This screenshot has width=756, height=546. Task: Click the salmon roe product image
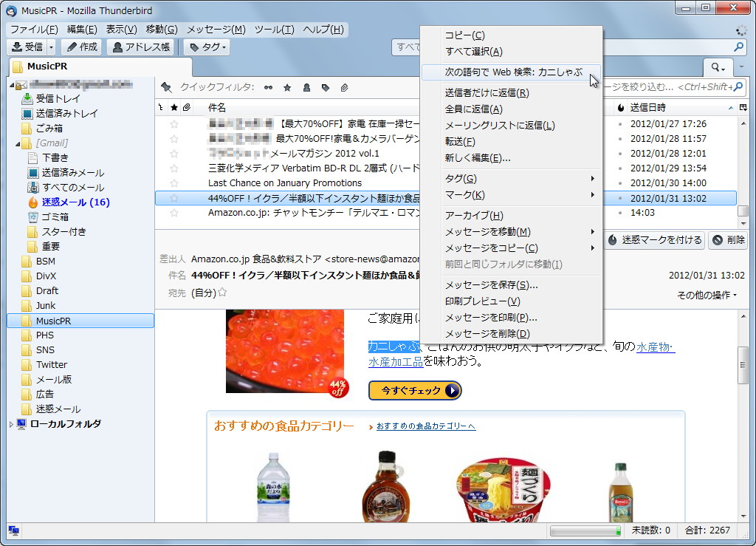point(285,351)
